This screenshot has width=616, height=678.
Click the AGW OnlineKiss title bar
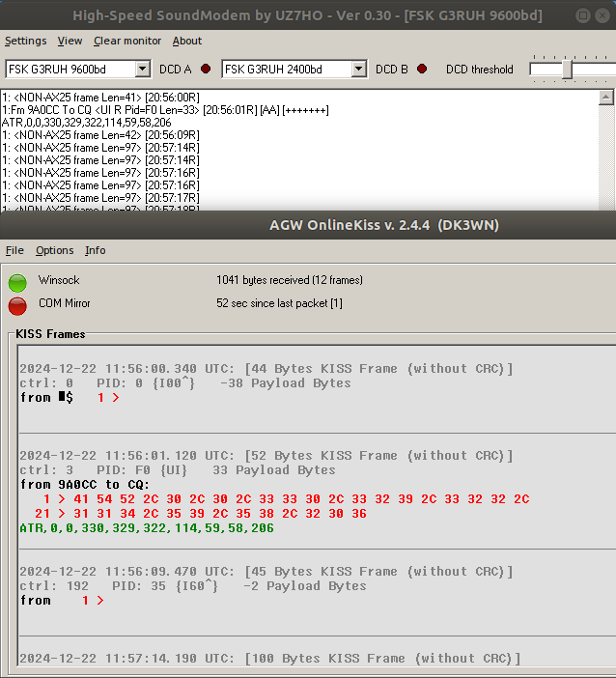coord(308,225)
